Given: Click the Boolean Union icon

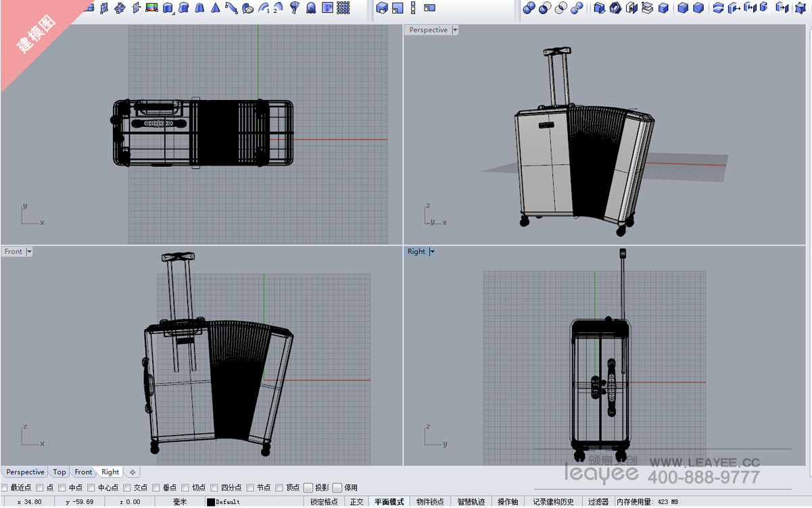Looking at the screenshot, I should (x=529, y=8).
